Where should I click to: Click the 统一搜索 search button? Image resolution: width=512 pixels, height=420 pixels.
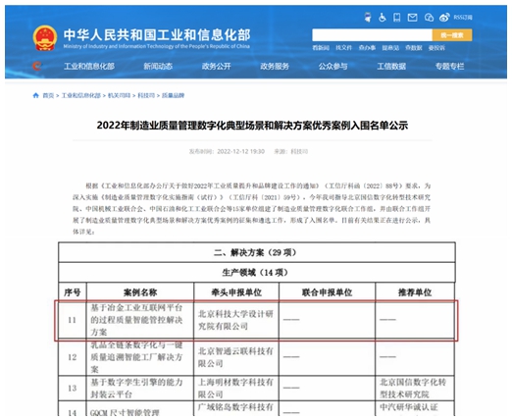pos(452,35)
